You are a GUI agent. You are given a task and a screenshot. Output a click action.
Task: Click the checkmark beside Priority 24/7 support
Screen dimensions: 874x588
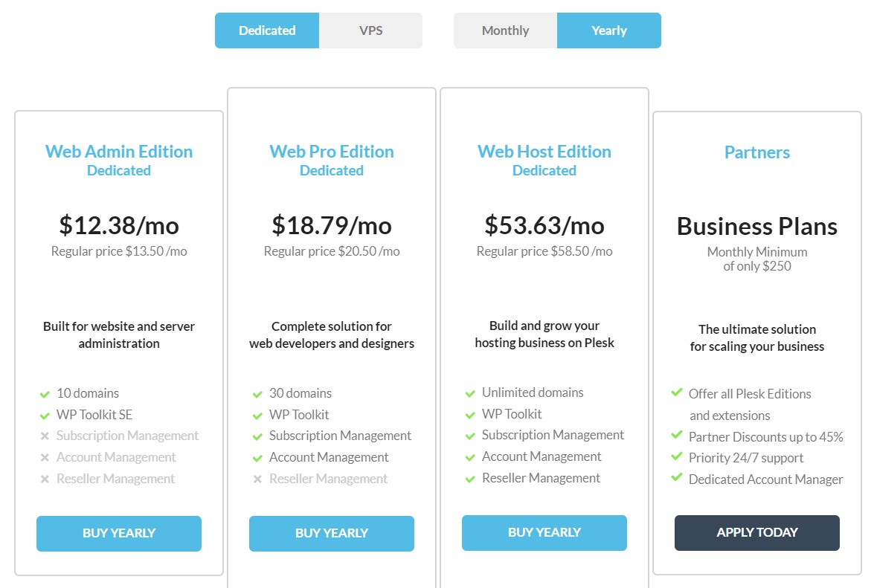(677, 456)
